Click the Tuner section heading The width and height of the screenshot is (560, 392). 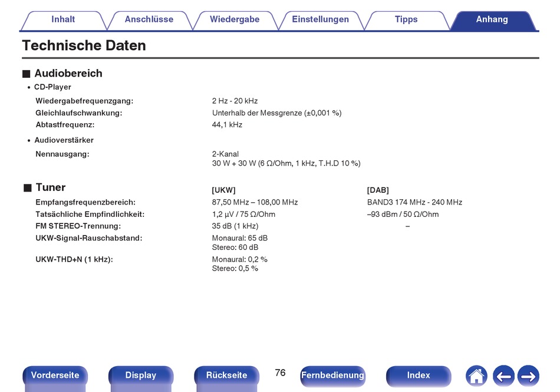[x=50, y=187]
